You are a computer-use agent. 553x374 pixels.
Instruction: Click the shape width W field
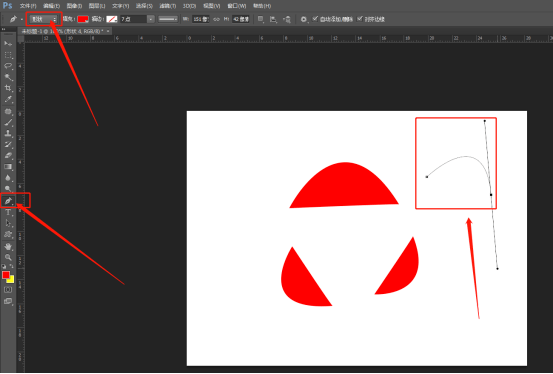201,19
